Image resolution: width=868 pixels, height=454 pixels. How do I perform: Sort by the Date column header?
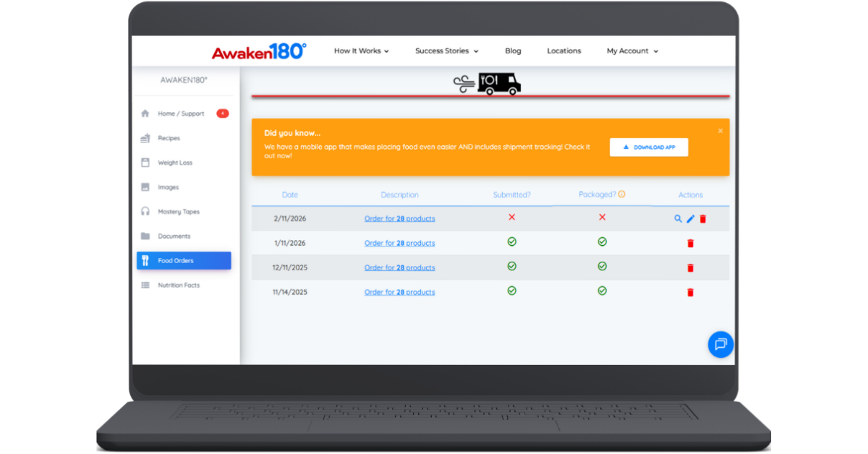coord(290,195)
